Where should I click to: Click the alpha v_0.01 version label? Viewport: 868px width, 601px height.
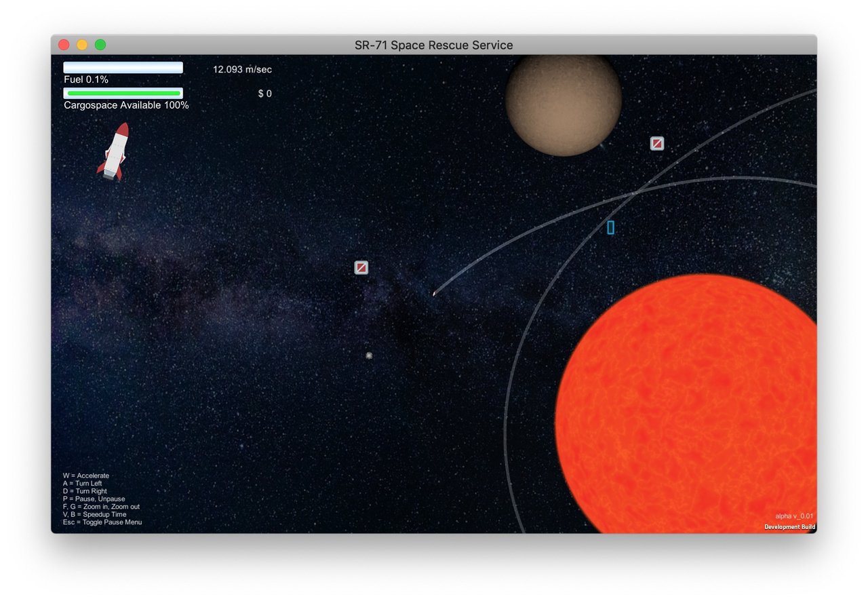[x=794, y=516]
